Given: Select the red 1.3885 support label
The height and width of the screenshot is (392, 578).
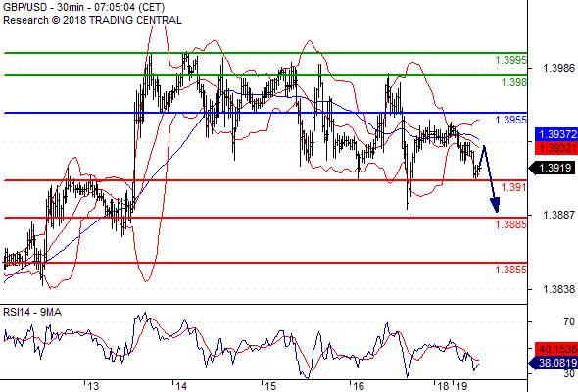Looking at the screenshot, I should [x=510, y=224].
